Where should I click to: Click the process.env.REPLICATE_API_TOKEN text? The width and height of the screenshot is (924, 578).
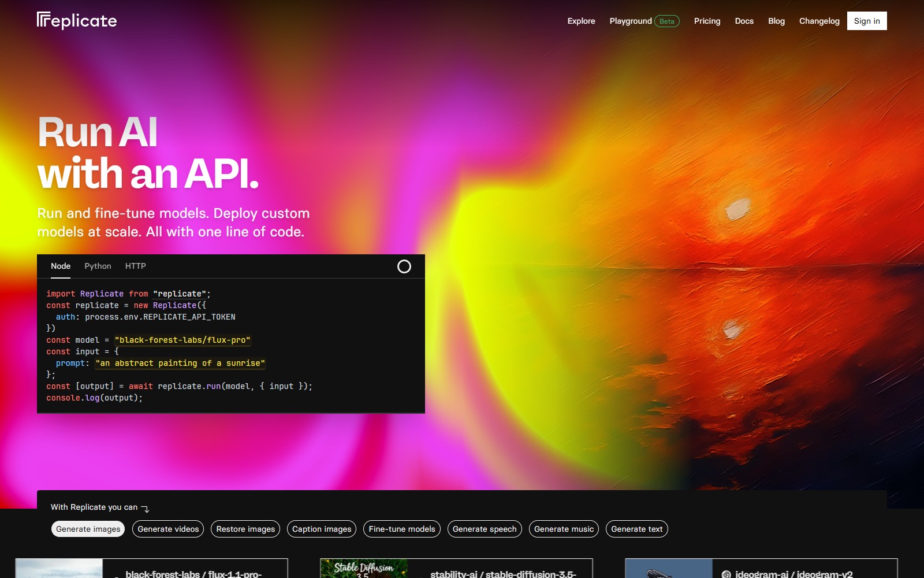click(x=160, y=317)
